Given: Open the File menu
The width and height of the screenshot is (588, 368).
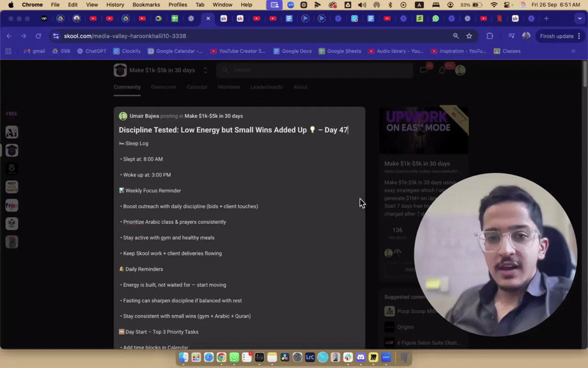Looking at the screenshot, I should (x=55, y=5).
